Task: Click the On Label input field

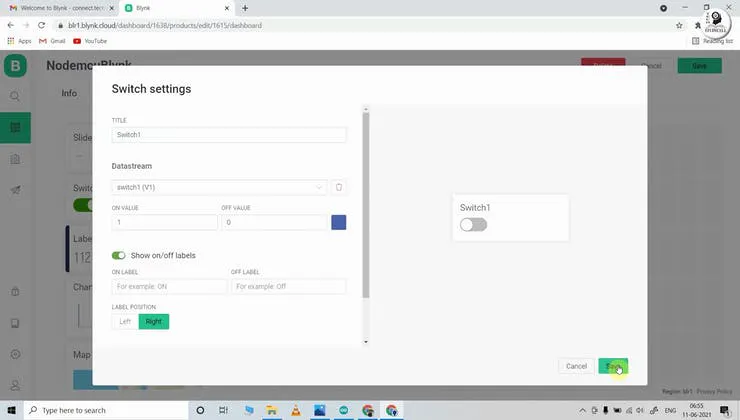Action: tap(169, 286)
